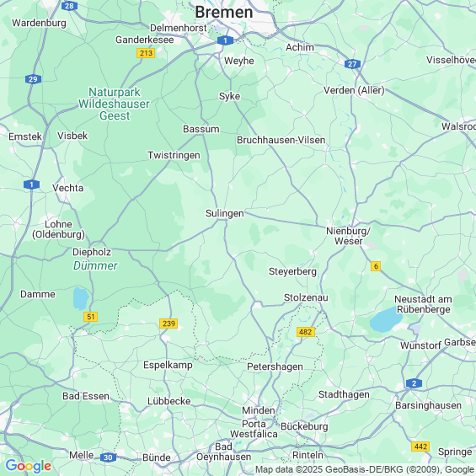476x476 pixels.
Task: Select the Minden city label
Action: (x=259, y=410)
